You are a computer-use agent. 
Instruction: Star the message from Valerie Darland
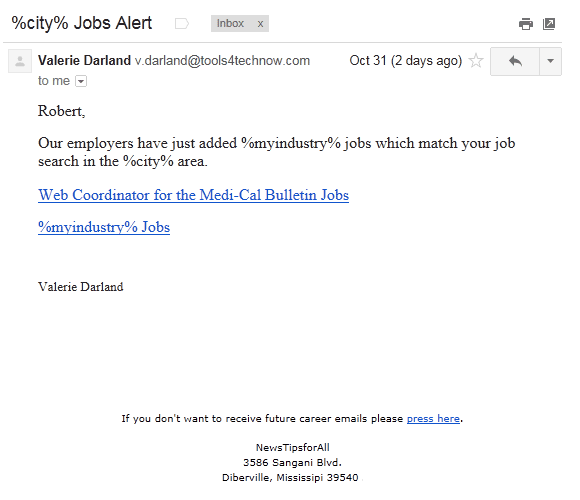tap(476, 61)
